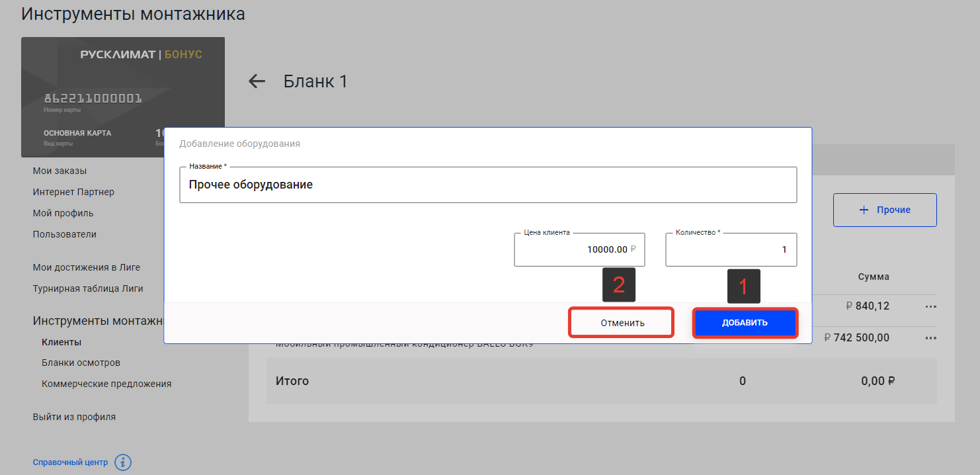This screenshot has height=475, width=980.
Task: Click the Итого total 0,00 ₽
Action: tap(878, 381)
